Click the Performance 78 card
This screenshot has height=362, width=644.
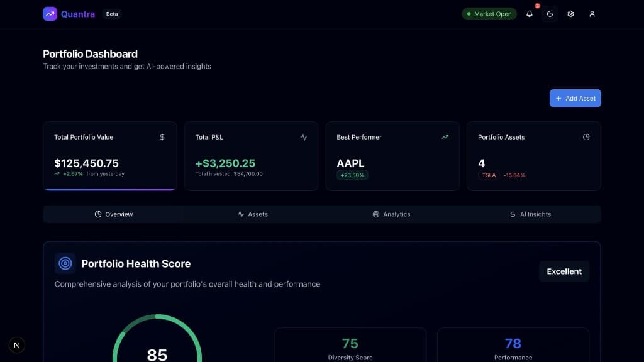pyautogui.click(x=513, y=345)
